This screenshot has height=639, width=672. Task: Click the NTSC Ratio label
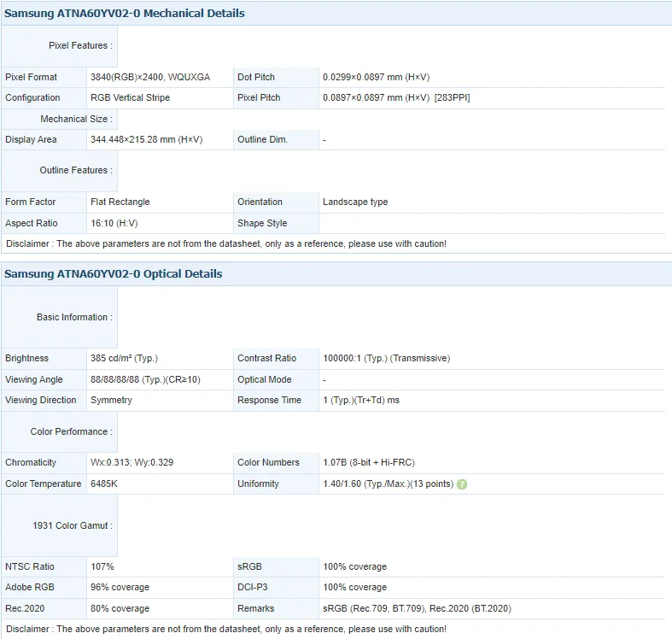coord(30,567)
